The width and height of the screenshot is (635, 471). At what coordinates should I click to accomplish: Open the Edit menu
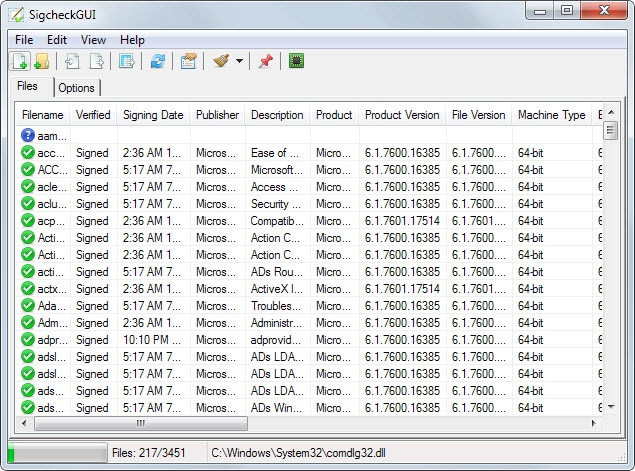click(x=57, y=40)
